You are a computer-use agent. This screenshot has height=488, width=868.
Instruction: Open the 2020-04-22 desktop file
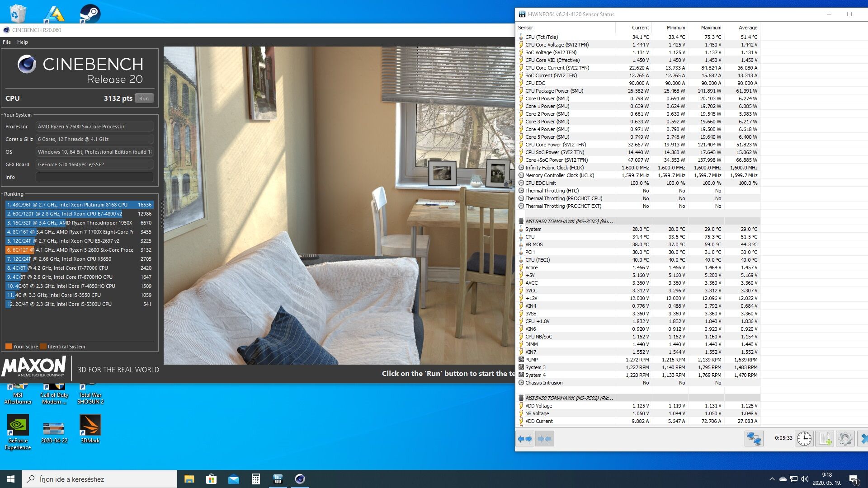54,432
